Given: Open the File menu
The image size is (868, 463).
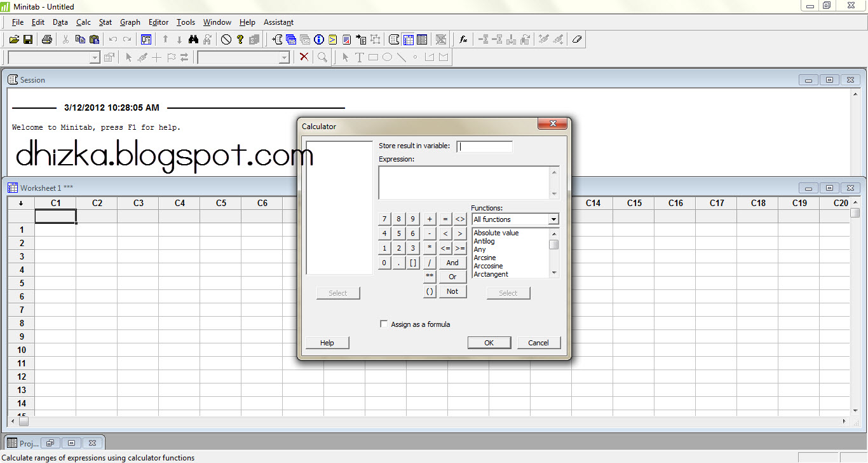Looking at the screenshot, I should (x=18, y=22).
